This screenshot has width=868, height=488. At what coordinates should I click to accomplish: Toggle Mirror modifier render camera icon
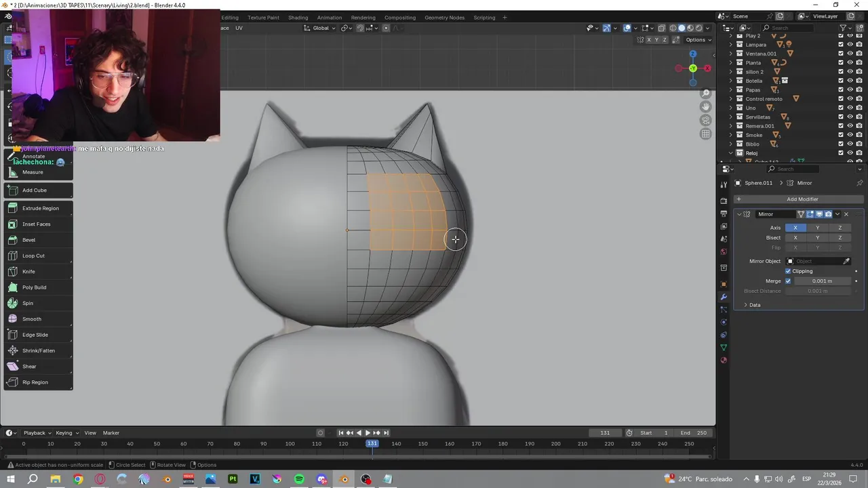pyautogui.click(x=828, y=214)
